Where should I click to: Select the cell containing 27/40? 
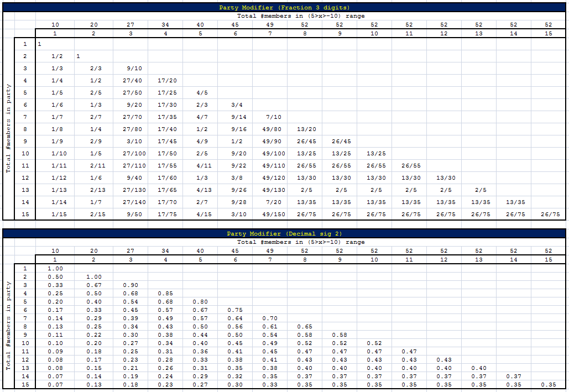coord(130,80)
